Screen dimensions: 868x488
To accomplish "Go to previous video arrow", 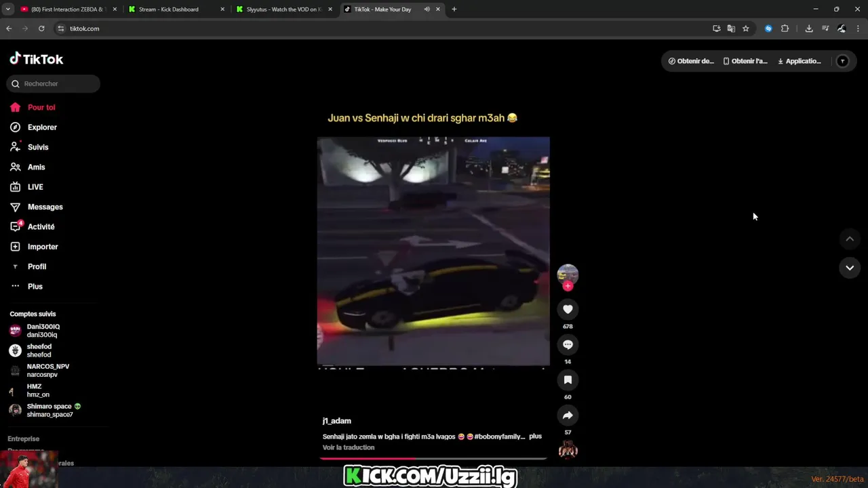I will pyautogui.click(x=849, y=239).
